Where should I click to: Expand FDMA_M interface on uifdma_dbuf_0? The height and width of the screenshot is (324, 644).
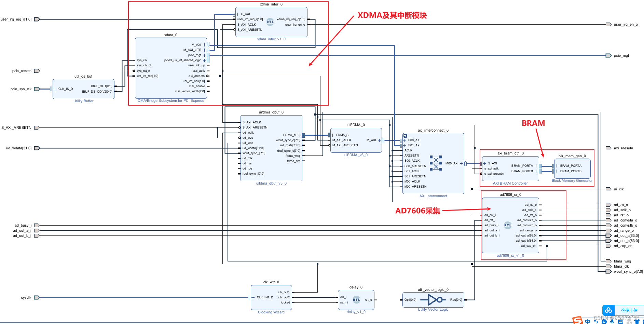300,135
